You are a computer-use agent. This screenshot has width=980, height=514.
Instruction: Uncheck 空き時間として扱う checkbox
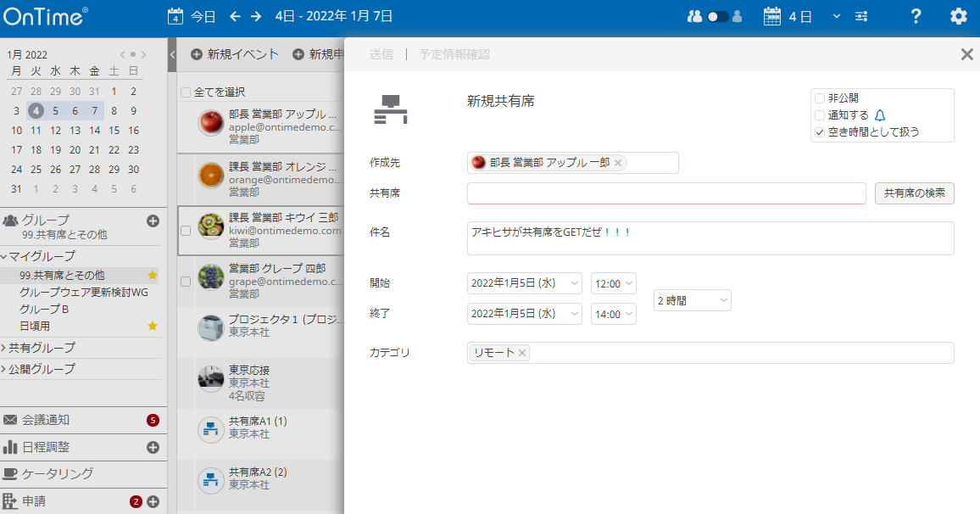pyautogui.click(x=820, y=132)
